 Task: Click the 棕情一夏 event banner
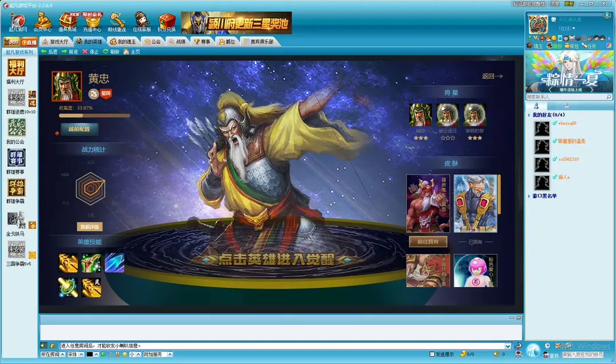point(569,71)
